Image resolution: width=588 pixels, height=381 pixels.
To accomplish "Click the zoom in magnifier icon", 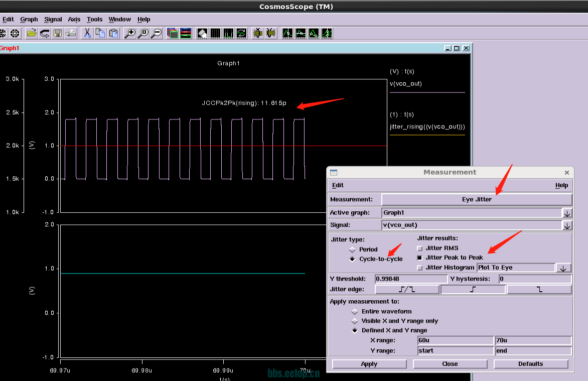I will point(130,34).
